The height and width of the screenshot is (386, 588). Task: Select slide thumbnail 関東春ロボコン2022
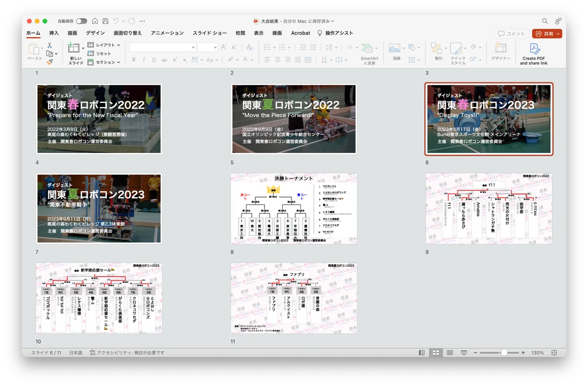99,119
